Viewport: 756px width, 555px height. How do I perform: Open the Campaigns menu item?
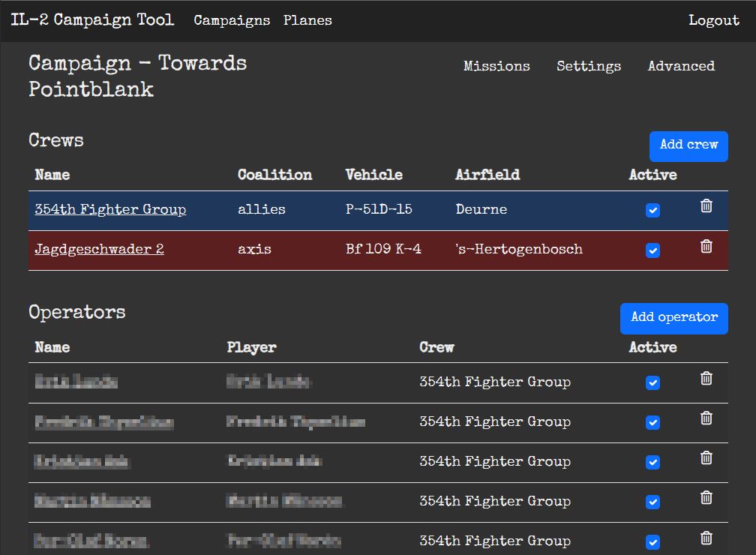232,20
